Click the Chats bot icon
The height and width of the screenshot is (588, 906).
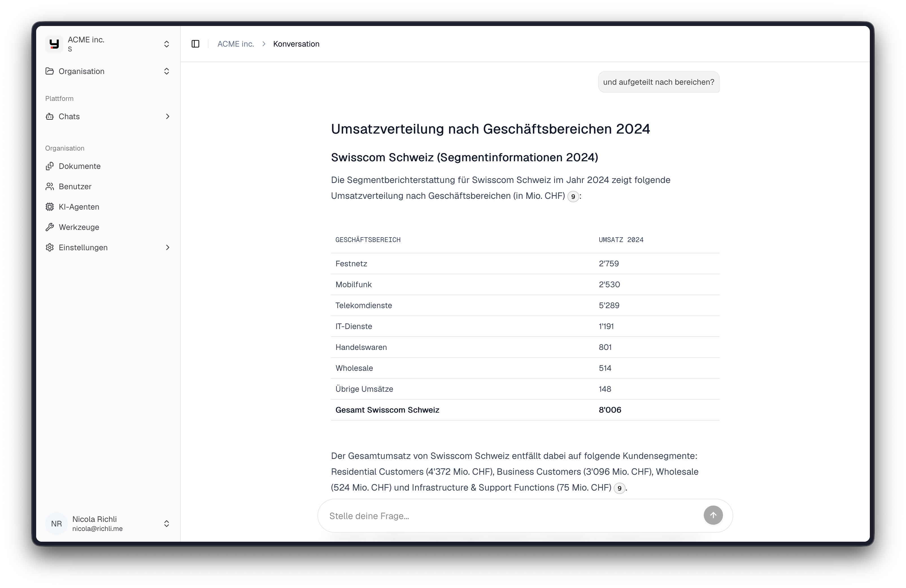(x=49, y=116)
